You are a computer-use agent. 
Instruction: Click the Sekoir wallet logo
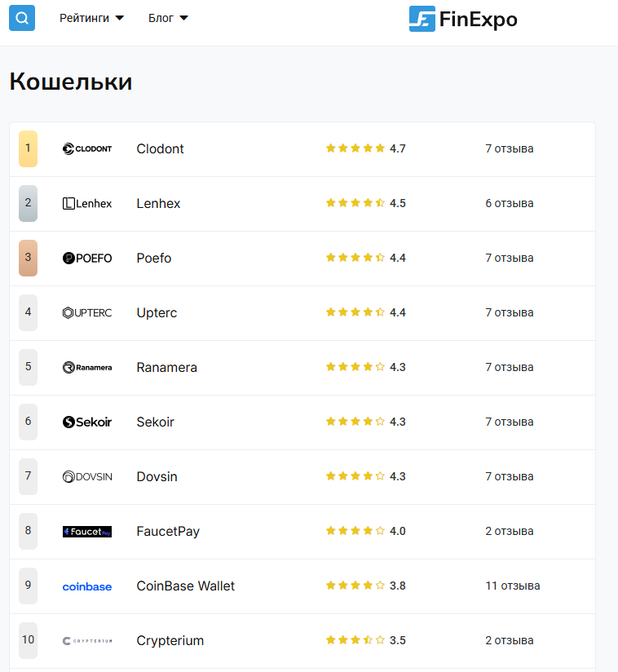pos(87,422)
